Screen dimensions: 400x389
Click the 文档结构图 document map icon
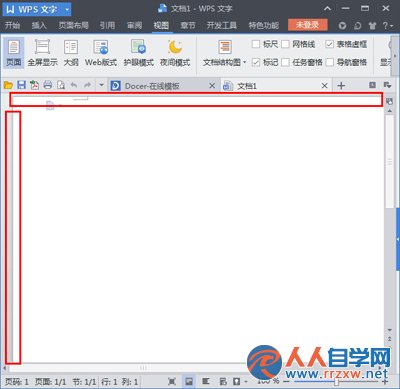point(225,47)
